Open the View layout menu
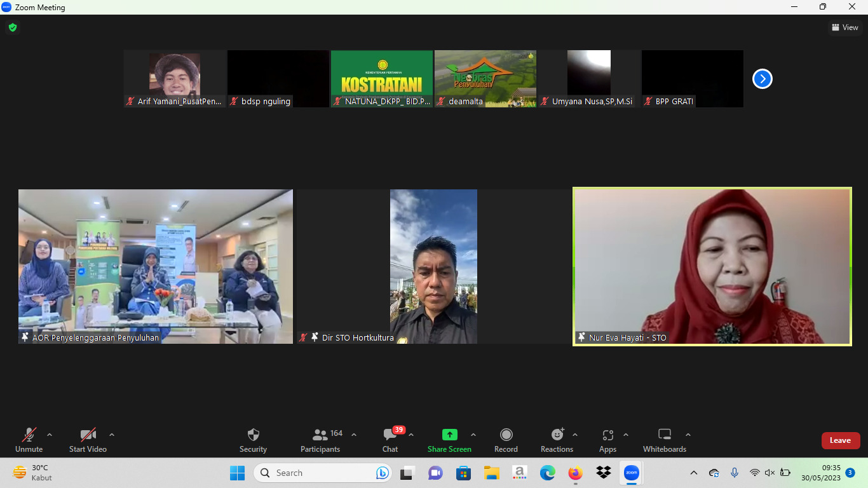 point(844,27)
